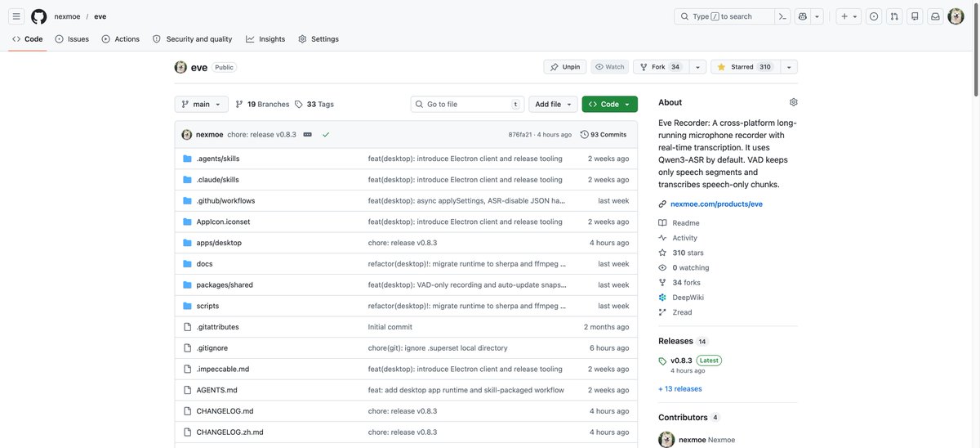Open the AppIcon.iconset folder
Image resolution: width=980 pixels, height=448 pixels.
click(223, 222)
